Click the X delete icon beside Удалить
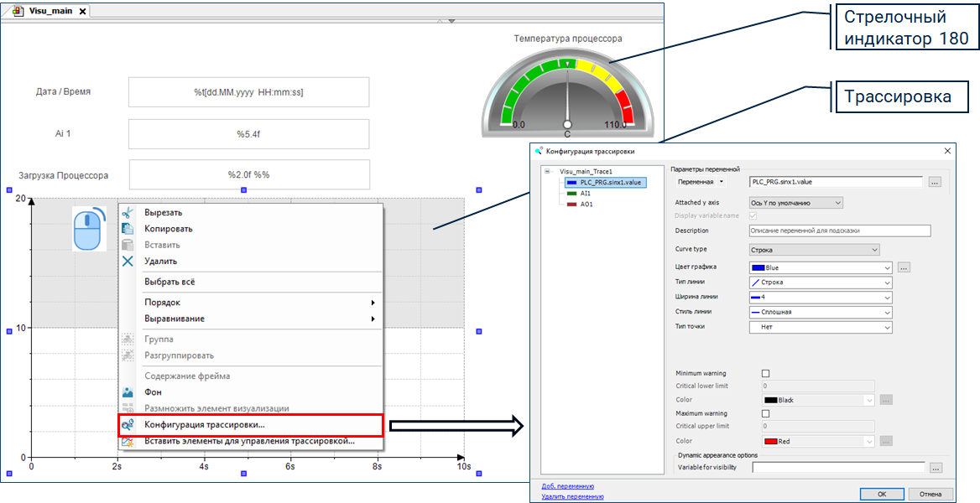980x503 pixels. 128,261
